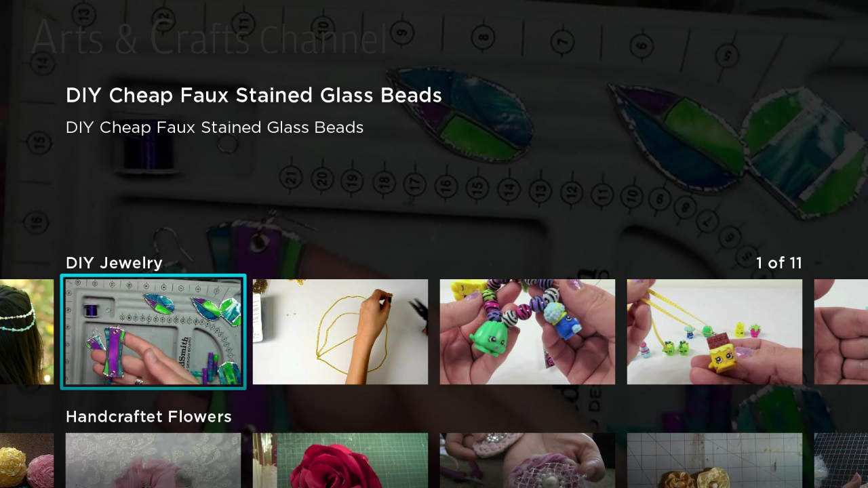Select the partially visible head jewelry thumbnail
This screenshot has width=868, height=488.
tap(26, 331)
